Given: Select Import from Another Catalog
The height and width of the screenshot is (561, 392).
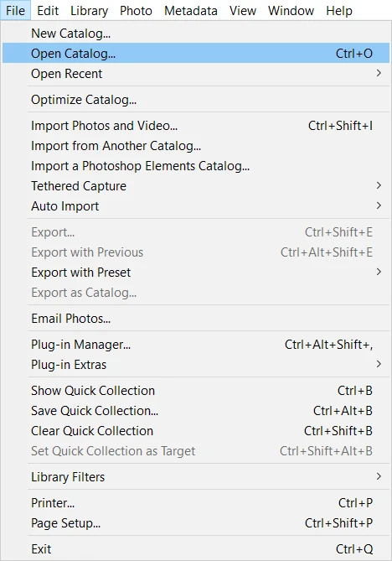Looking at the screenshot, I should click(x=196, y=146).
